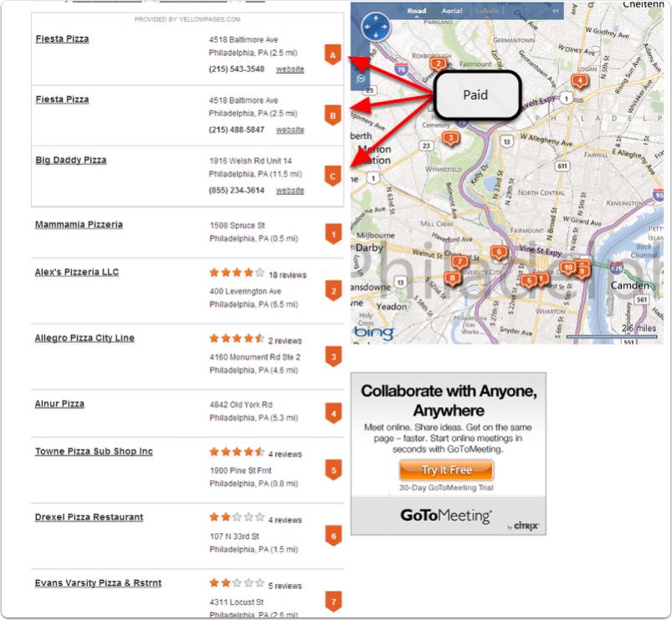Open Alnur Pizza listing
This screenshot has height=620, width=672.
pyautogui.click(x=59, y=403)
